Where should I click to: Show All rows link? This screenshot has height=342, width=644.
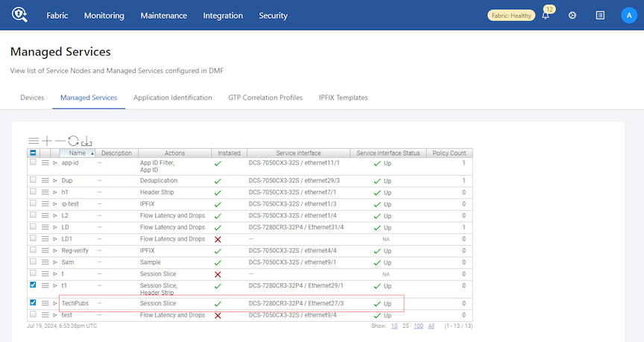coord(432,326)
